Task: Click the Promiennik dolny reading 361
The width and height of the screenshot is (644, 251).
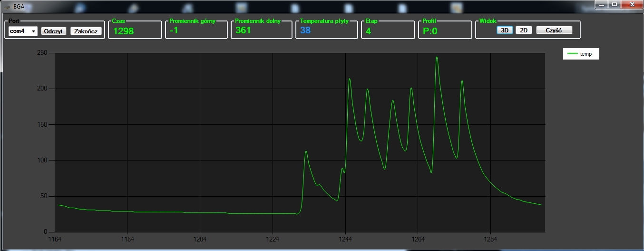Action: click(243, 31)
